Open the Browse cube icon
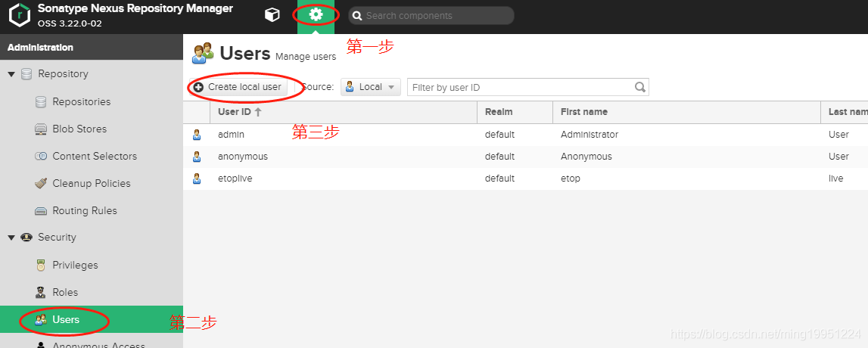Image resolution: width=868 pixels, height=348 pixels. tap(272, 15)
